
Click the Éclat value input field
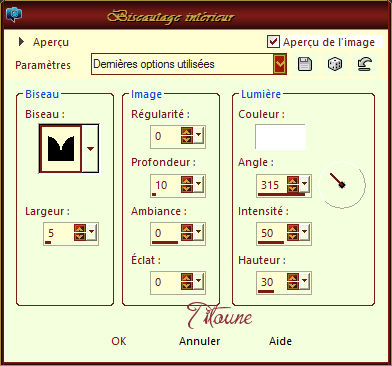[x=166, y=282]
